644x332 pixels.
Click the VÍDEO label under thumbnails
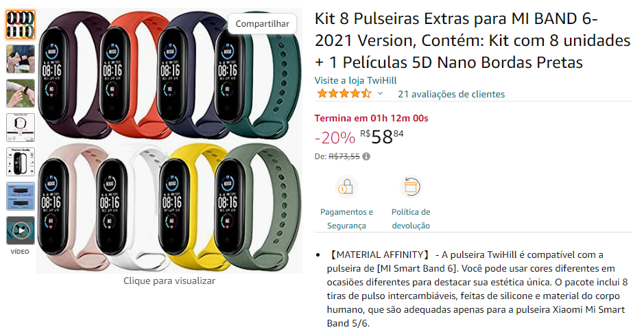pyautogui.click(x=20, y=252)
